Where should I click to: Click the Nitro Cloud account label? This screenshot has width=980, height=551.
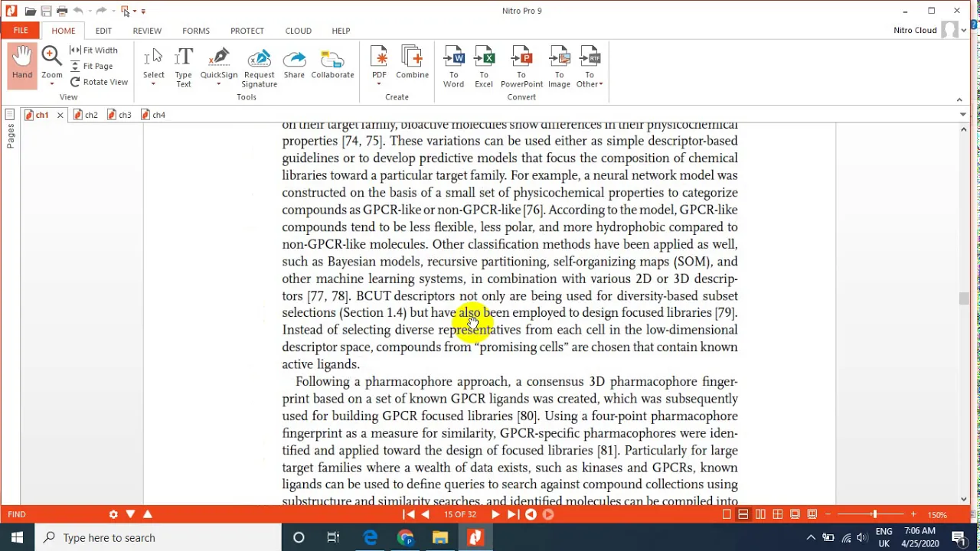tap(915, 31)
